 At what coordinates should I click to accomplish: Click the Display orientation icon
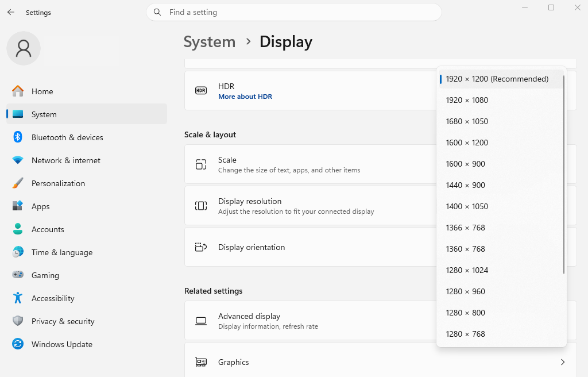click(201, 247)
